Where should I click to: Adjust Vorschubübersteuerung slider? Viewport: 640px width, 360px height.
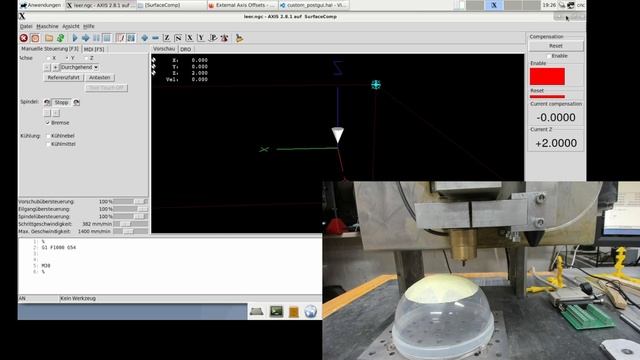[x=131, y=202]
